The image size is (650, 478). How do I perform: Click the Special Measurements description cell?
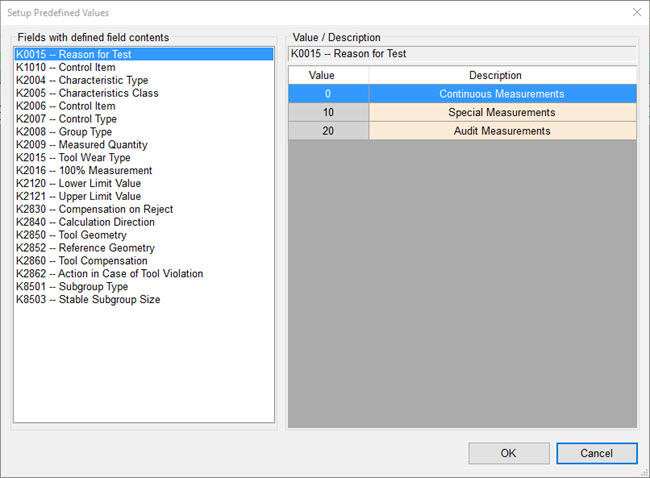[501, 113]
